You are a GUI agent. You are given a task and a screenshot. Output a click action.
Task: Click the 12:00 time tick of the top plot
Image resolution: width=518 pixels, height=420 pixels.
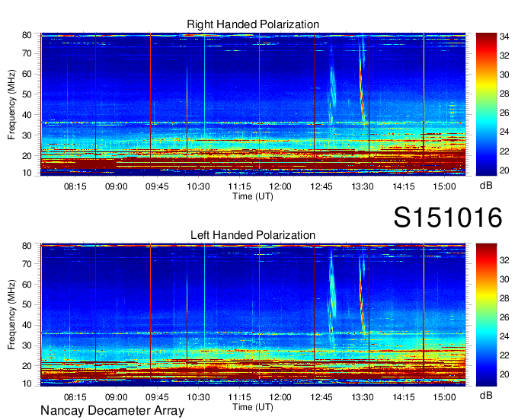pos(280,186)
